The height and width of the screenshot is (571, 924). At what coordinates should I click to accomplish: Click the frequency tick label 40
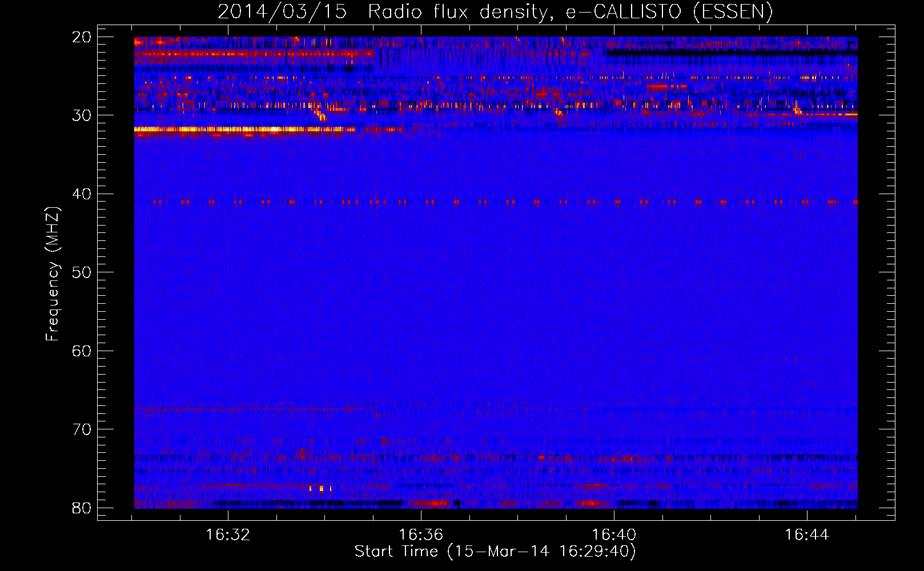click(82, 194)
